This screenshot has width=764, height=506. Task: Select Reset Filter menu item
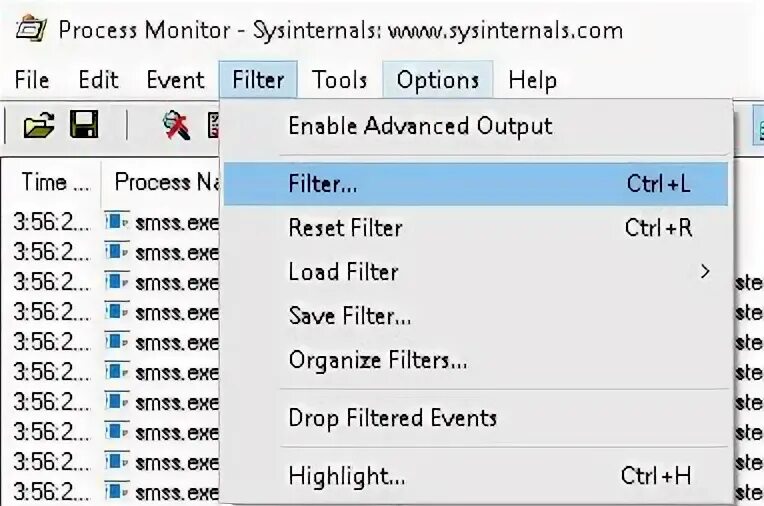coord(345,227)
